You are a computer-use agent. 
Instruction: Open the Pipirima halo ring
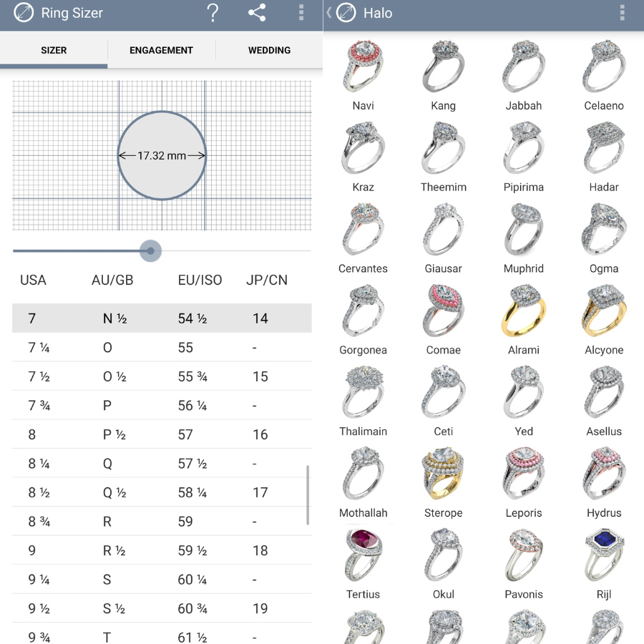[524, 157]
